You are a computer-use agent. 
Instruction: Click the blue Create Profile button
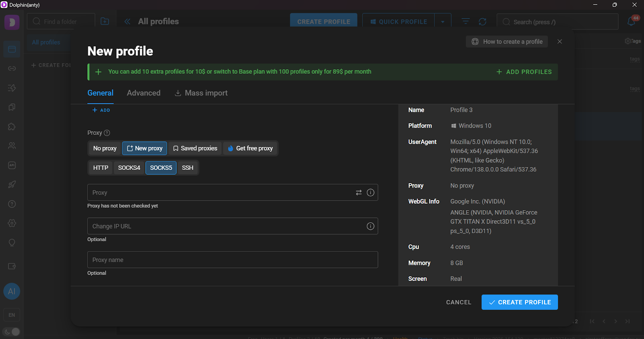click(x=520, y=302)
